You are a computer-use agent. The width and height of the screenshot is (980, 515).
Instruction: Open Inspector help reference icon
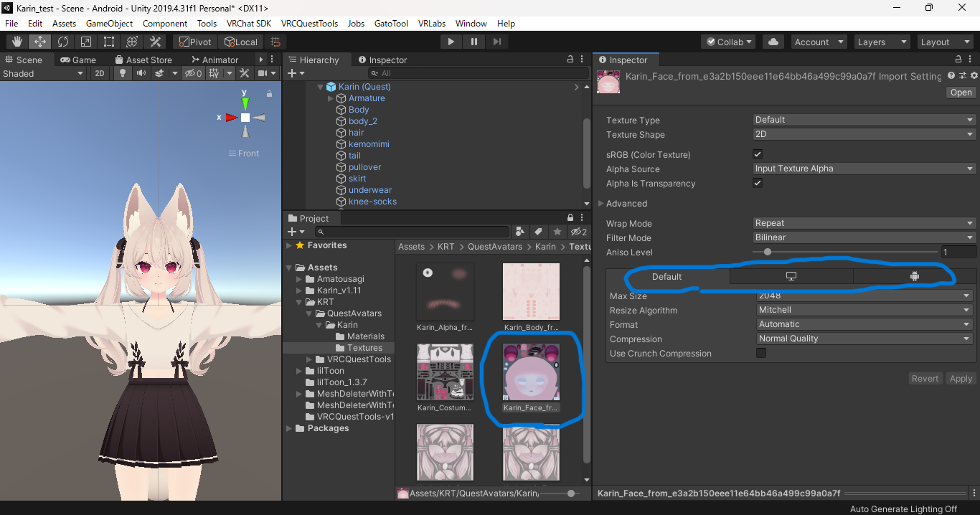(951, 75)
